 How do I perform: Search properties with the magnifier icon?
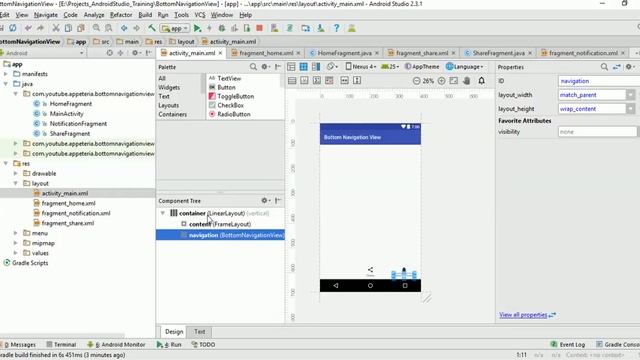(604, 67)
